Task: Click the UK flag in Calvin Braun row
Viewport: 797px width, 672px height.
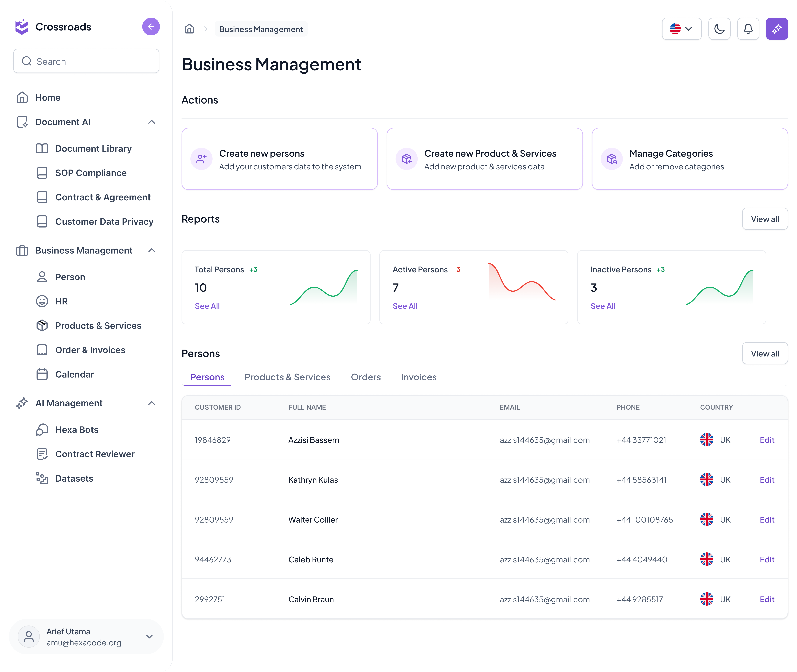Action: [x=706, y=599]
